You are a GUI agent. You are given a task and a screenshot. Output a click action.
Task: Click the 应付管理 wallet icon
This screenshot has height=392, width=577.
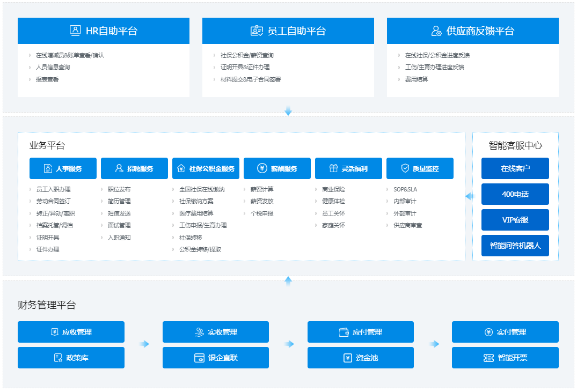(x=344, y=332)
